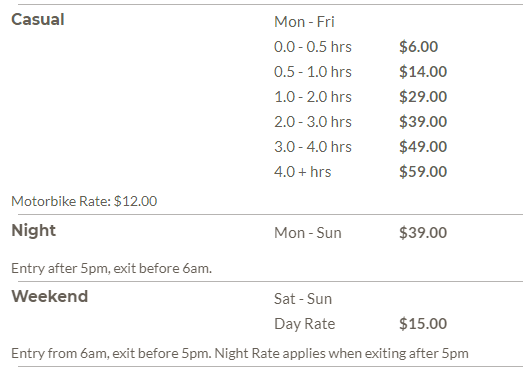Viewport: 531px width, 370px height.
Task: Select the 4.0 + hrs row
Action: 360,172
